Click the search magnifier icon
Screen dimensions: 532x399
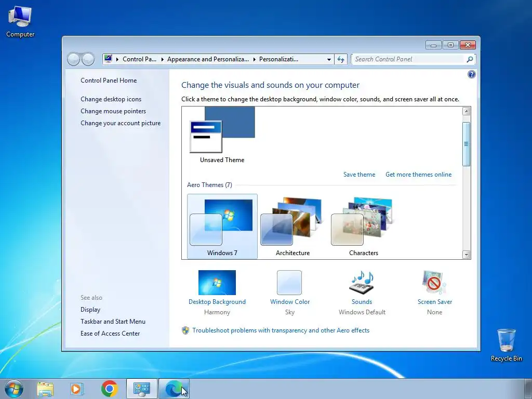click(470, 59)
